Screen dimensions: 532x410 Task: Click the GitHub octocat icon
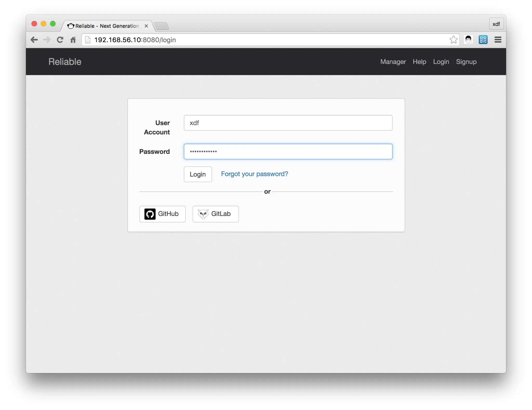coord(149,214)
